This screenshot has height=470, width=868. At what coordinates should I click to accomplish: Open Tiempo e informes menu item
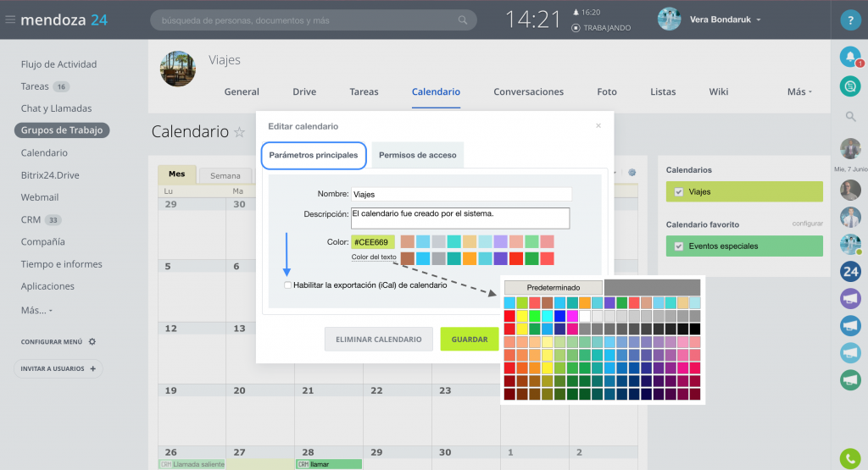pos(61,264)
